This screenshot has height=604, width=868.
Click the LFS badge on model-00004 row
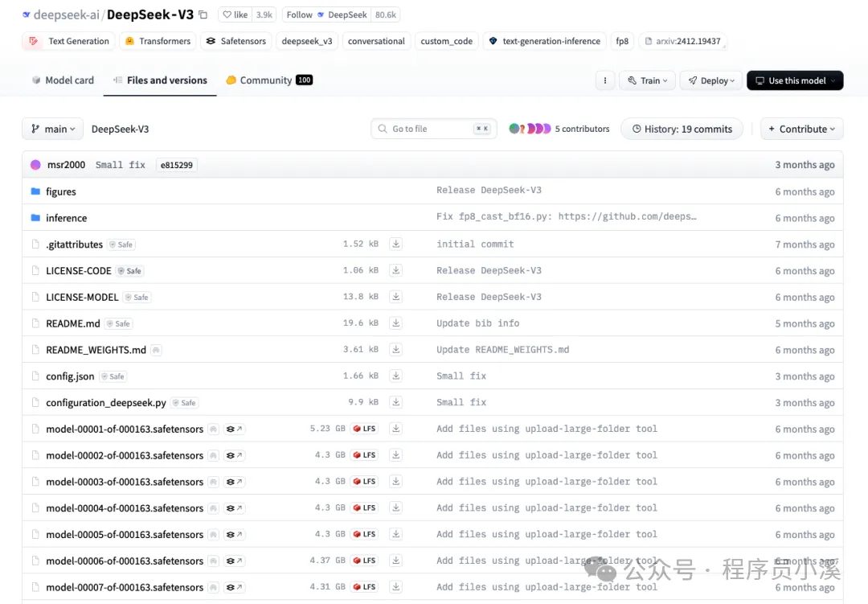[x=364, y=508]
